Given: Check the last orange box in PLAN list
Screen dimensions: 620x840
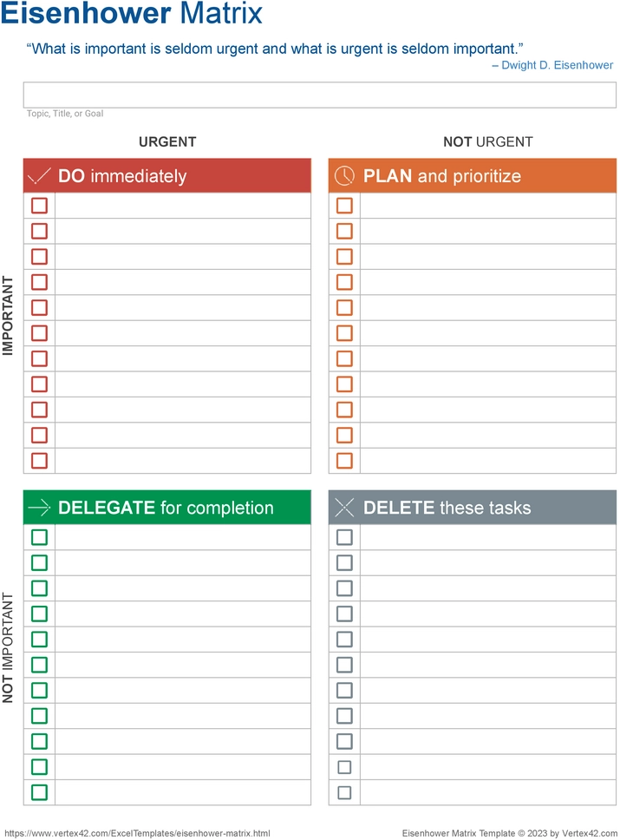Looking at the screenshot, I should coord(344,461).
